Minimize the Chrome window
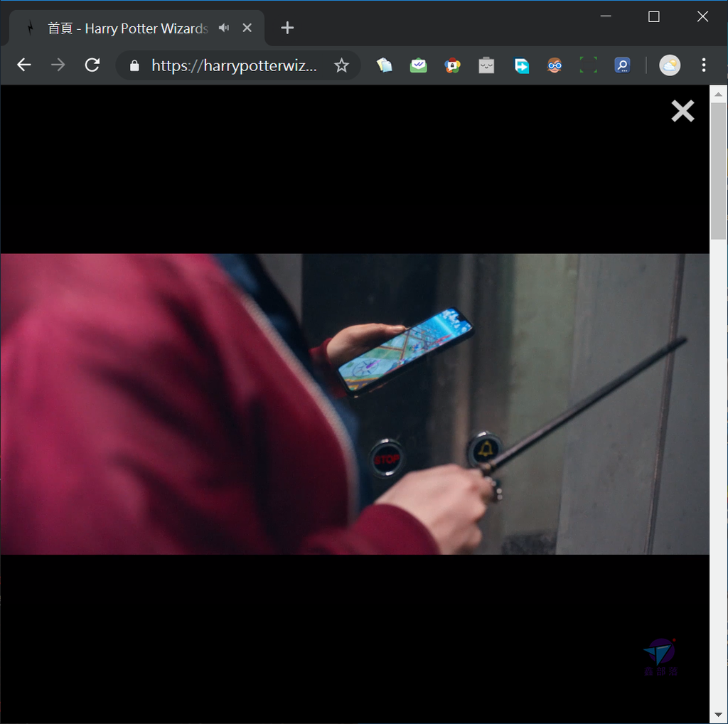 [606, 16]
